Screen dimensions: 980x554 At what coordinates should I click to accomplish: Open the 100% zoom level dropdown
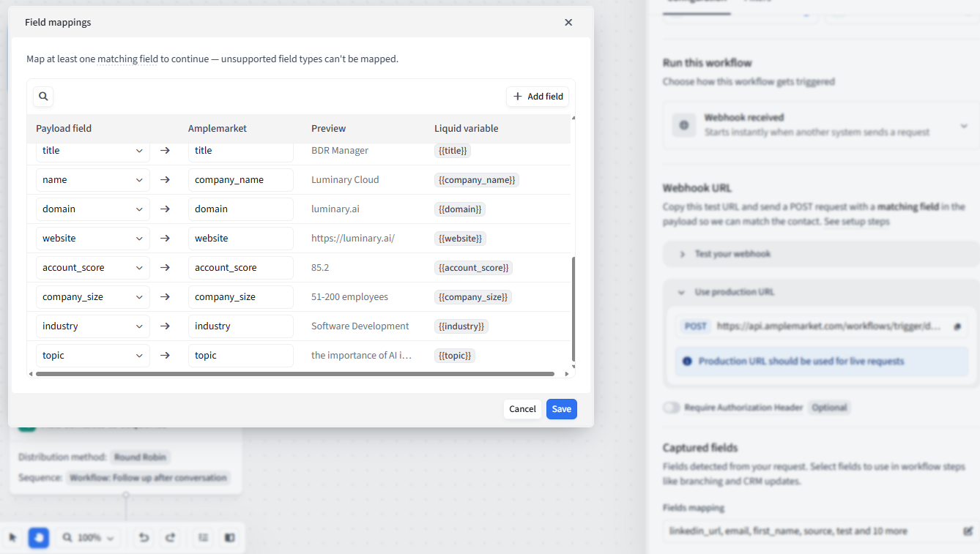coord(89,538)
